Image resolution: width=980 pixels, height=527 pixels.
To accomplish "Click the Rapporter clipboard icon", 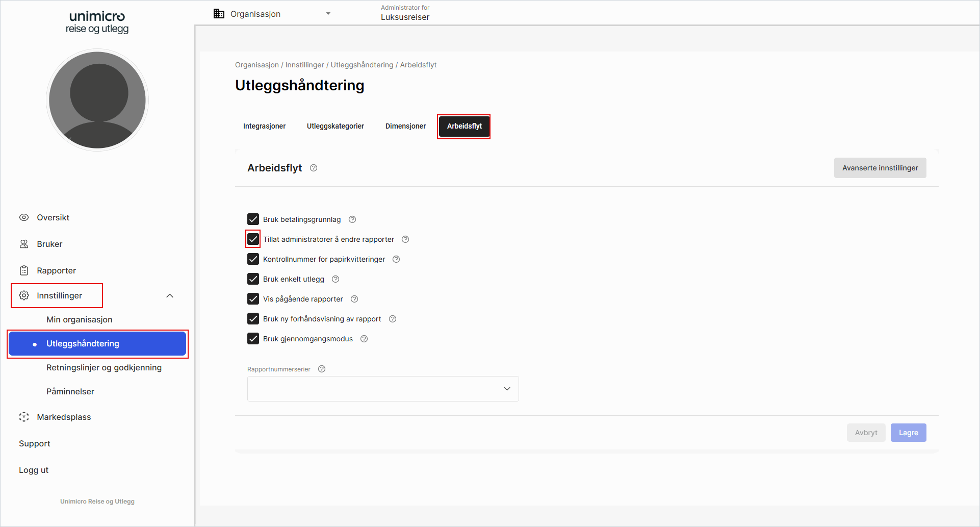I will coord(24,270).
